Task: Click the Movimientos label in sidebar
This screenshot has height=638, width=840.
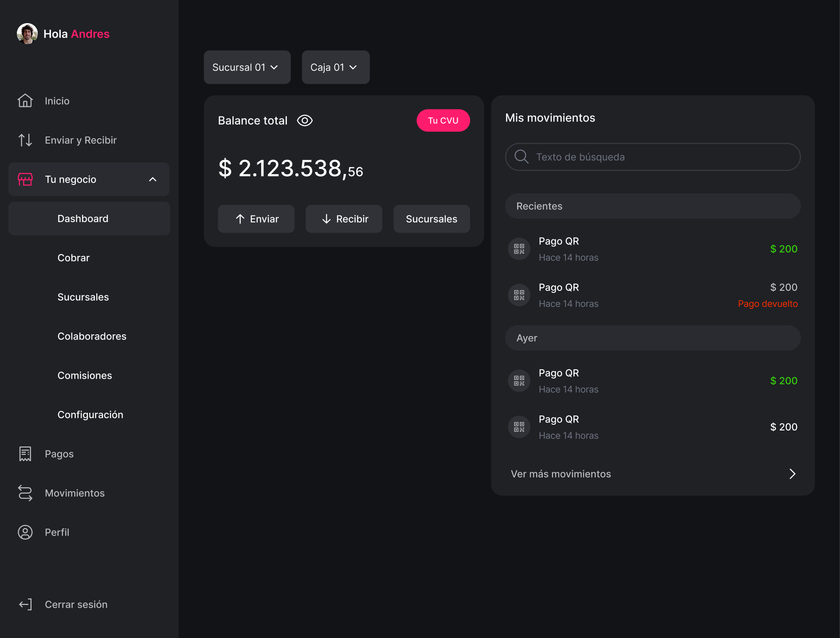Action: 75,493
